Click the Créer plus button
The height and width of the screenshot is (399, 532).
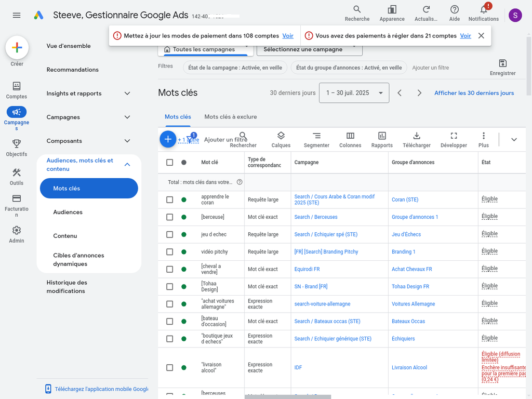point(17,47)
